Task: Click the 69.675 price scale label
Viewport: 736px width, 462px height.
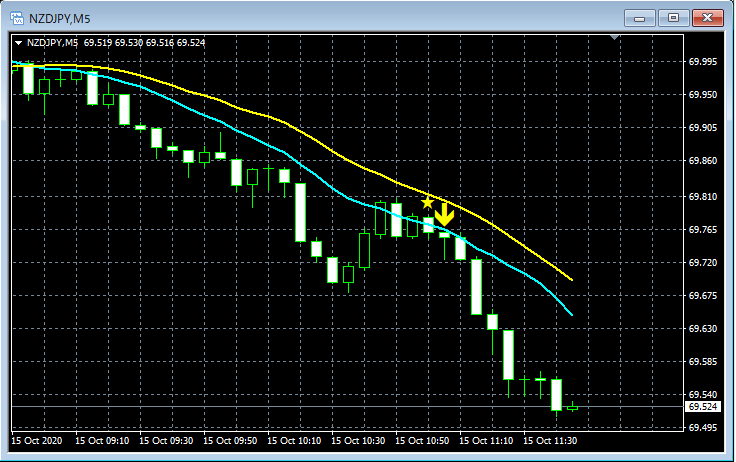Action: click(x=703, y=295)
